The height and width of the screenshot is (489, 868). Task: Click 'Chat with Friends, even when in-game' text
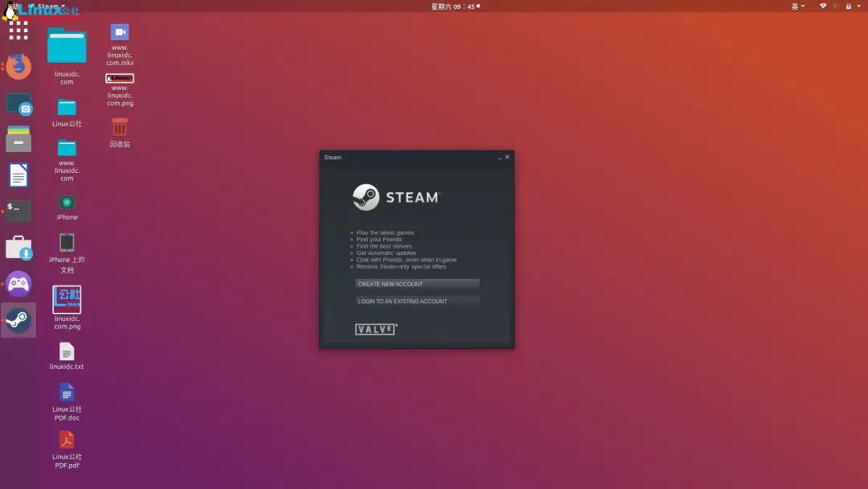coord(407,259)
